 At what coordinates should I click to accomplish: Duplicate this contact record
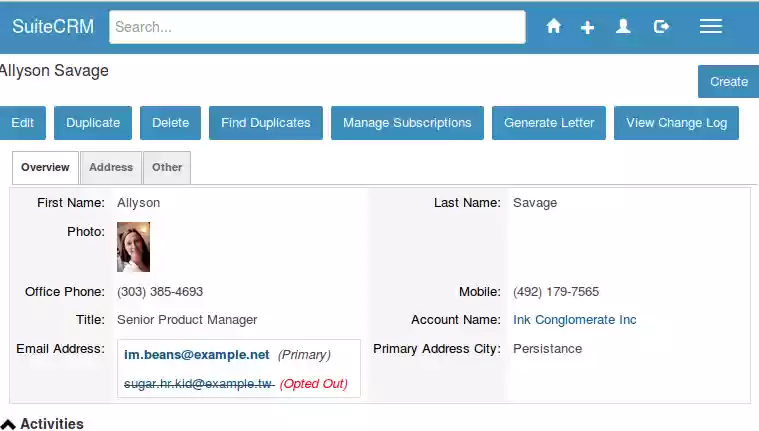[93, 123]
